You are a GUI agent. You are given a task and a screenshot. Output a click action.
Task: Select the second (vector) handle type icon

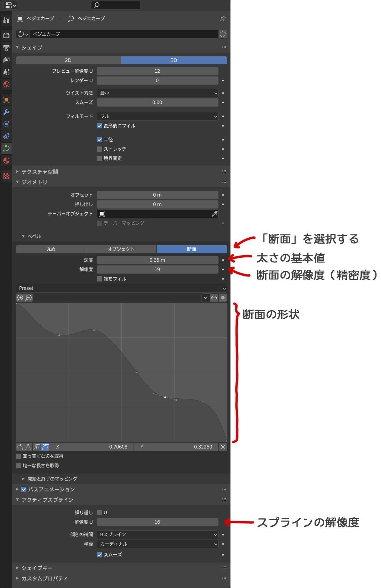pos(28,447)
